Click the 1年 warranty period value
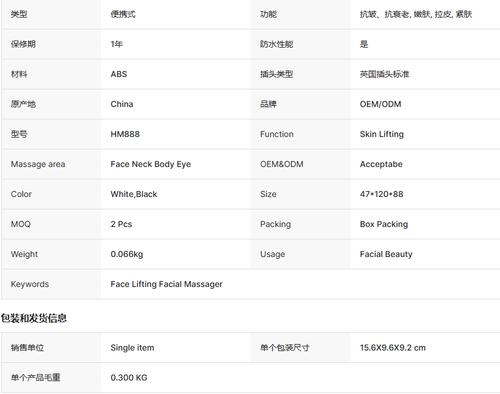This screenshot has height=394, width=500. click(x=117, y=44)
